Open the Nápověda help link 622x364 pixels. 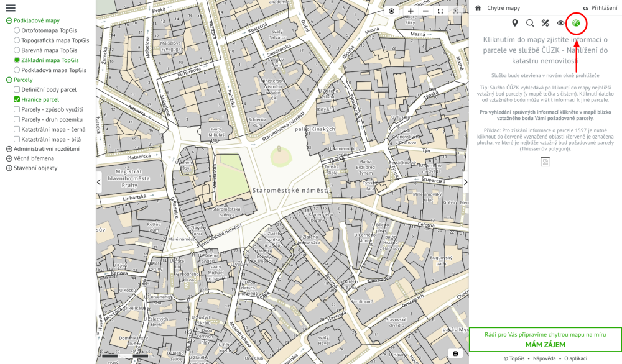coord(544,358)
